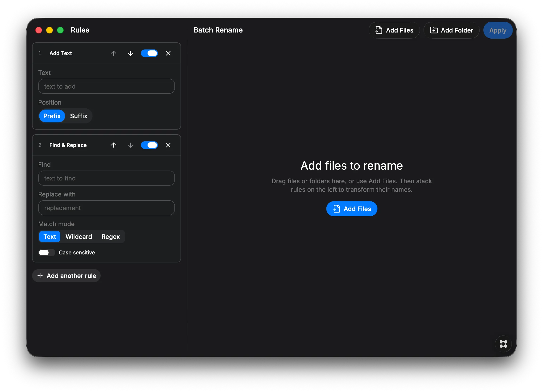The width and height of the screenshot is (543, 392).
Task: Click the 'Find & Replace' rule title
Action: pos(68,145)
